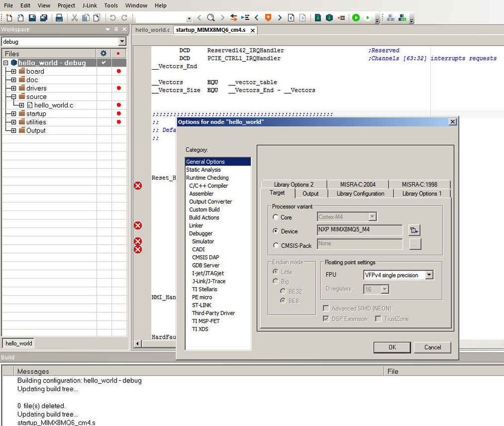Close the startup_MIMX8MQ6_cm4.s editor tab
The height and width of the screenshot is (426, 504).
pos(253,30)
